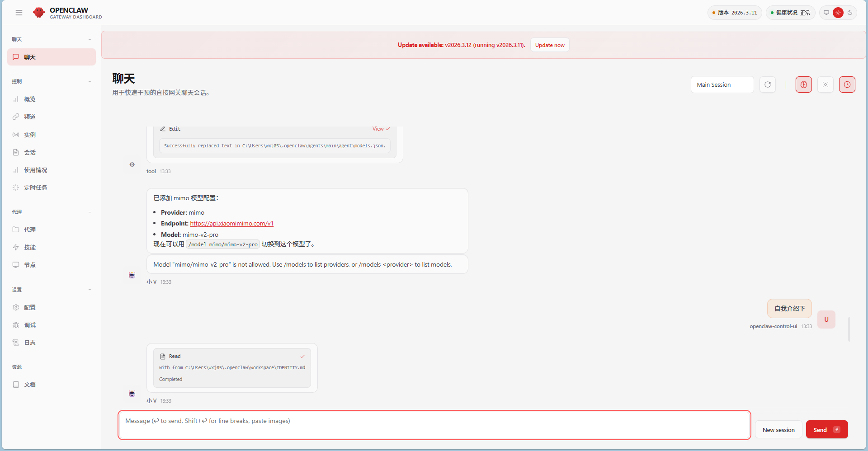The width and height of the screenshot is (868, 451).
Task: Click the 节点 monitor icon
Action: tap(16, 265)
